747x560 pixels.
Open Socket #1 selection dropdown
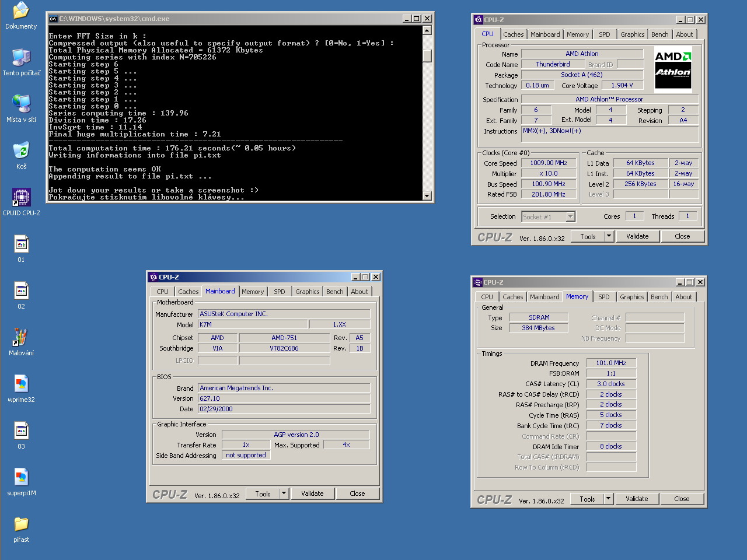(x=570, y=217)
